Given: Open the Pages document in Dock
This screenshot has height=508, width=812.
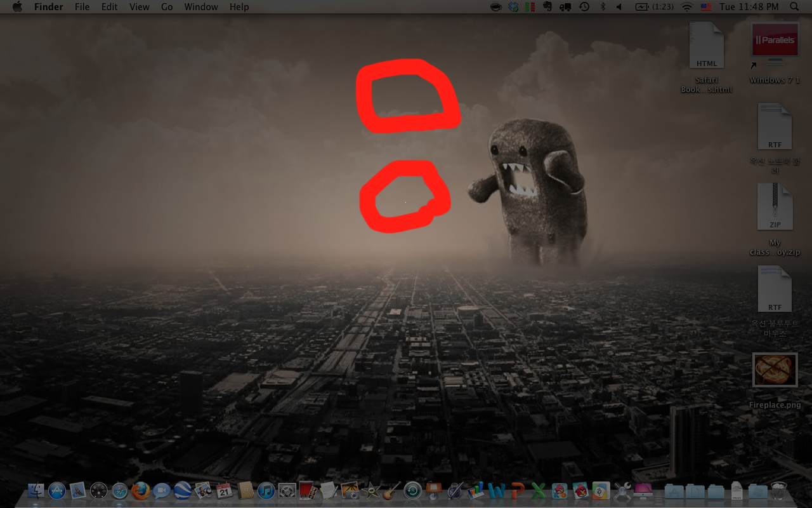Looking at the screenshot, I should pos(737,491).
